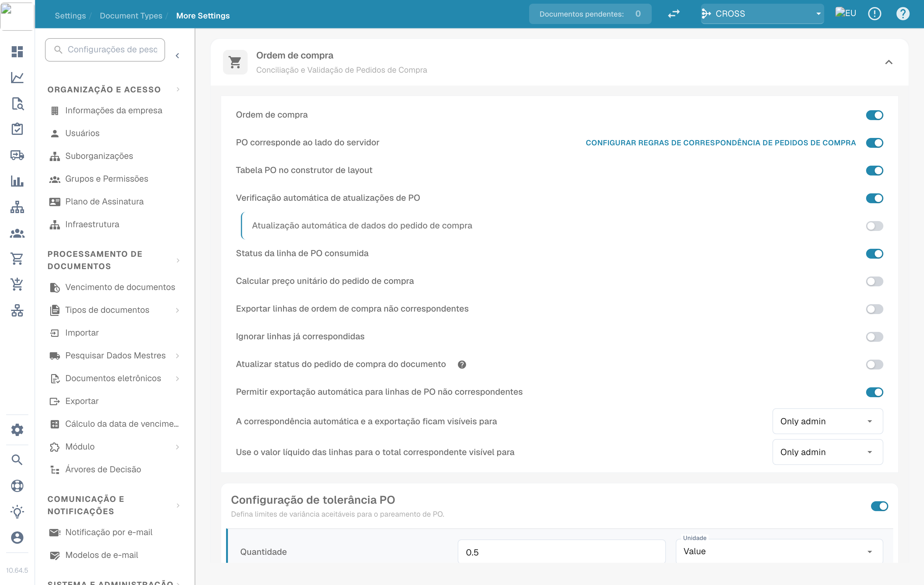The image size is (924, 585).
Task: Toggle the Ordem de compra switch off
Action: coord(874,115)
